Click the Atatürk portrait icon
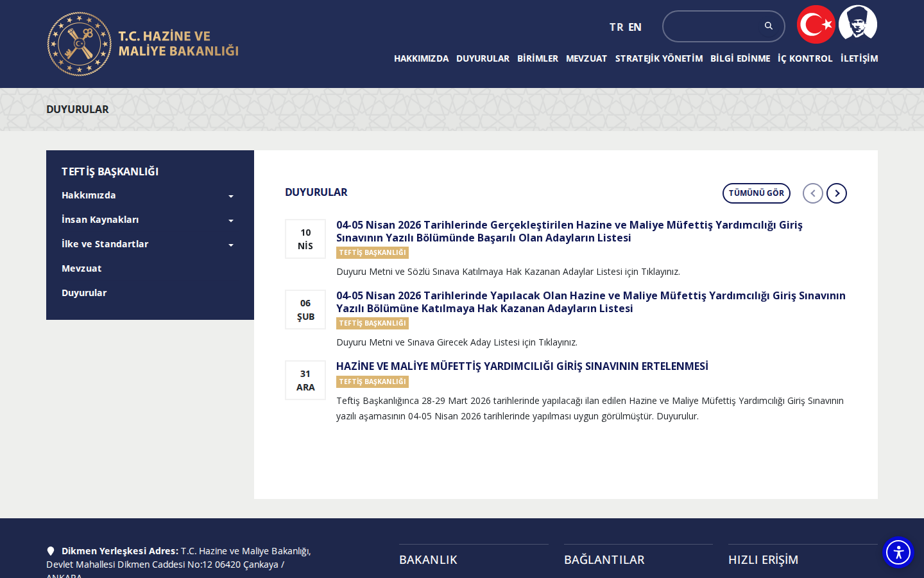 click(858, 24)
